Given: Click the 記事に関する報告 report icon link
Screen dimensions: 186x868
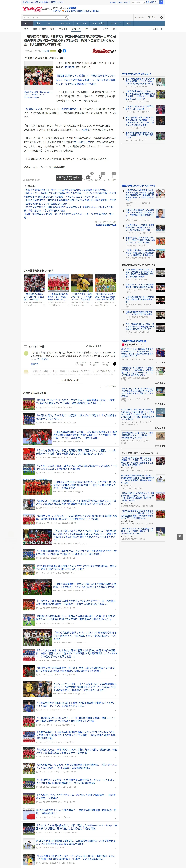Looking at the screenshot, I should [31, 180].
